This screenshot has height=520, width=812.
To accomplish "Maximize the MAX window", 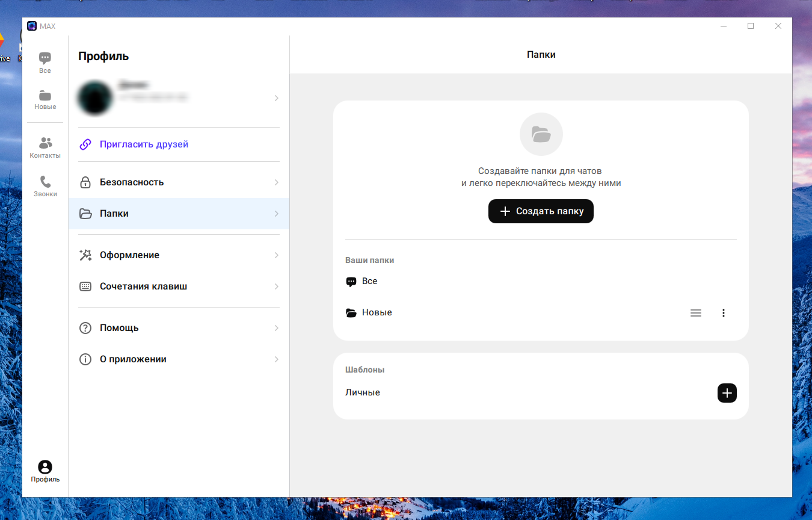I will (x=751, y=26).
